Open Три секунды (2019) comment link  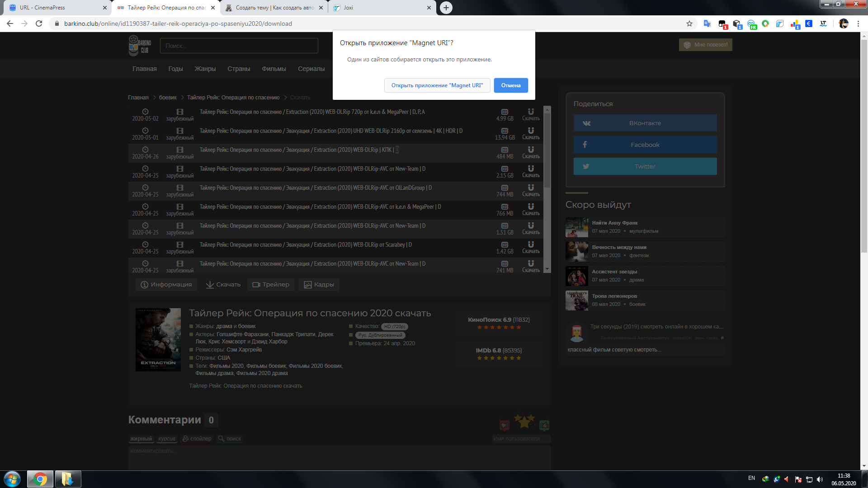coord(656,327)
